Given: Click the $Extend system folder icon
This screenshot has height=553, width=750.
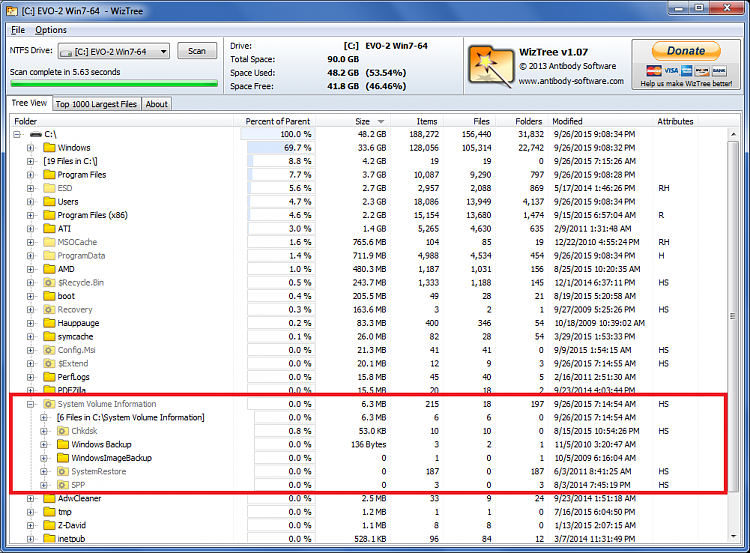Looking at the screenshot, I should pyautogui.click(x=49, y=363).
